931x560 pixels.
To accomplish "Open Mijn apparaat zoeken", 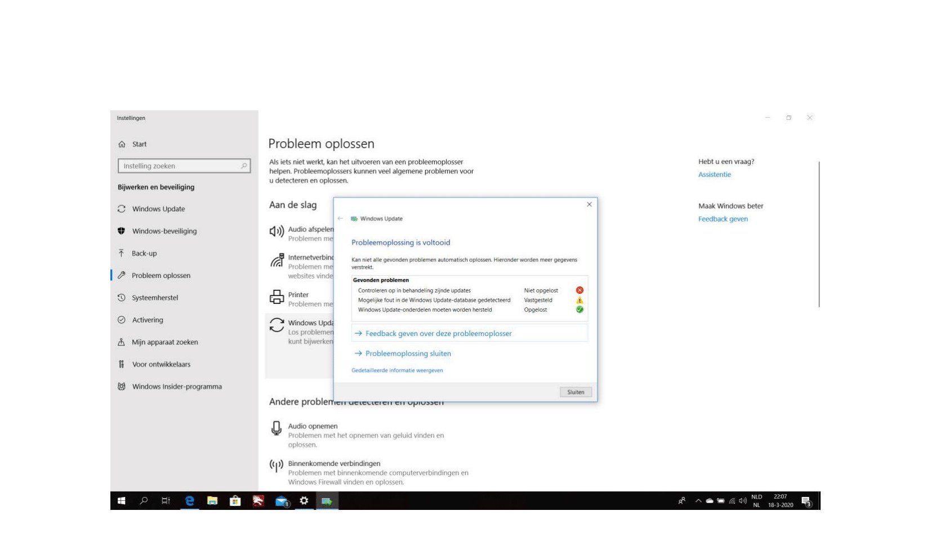I will click(165, 342).
